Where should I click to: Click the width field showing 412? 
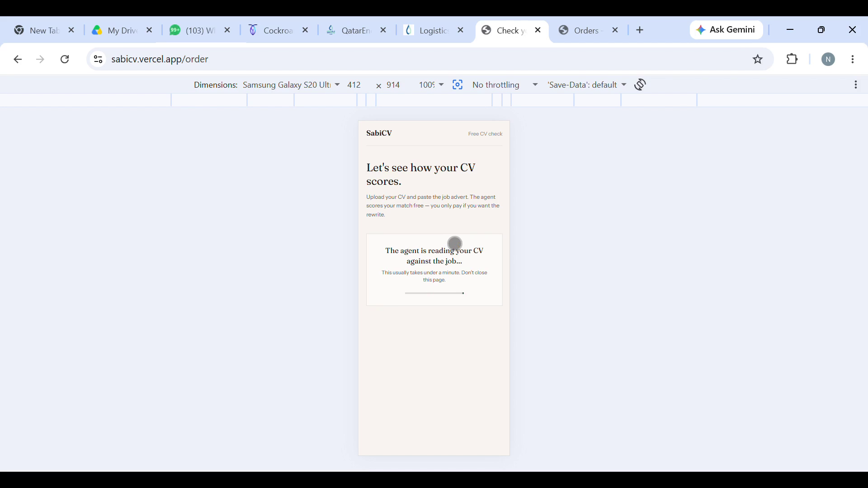pyautogui.click(x=354, y=85)
